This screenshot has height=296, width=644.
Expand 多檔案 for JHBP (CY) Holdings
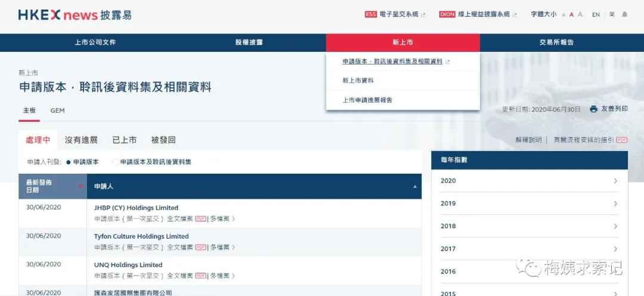pos(222,218)
